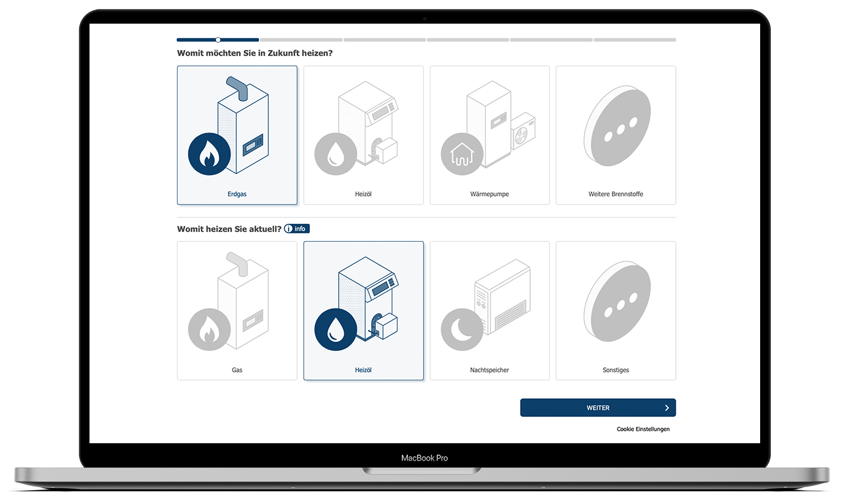Open the info badge next to 'Womit heizen Sie aktuell?'
This screenshot has width=844, height=504.
point(297,228)
